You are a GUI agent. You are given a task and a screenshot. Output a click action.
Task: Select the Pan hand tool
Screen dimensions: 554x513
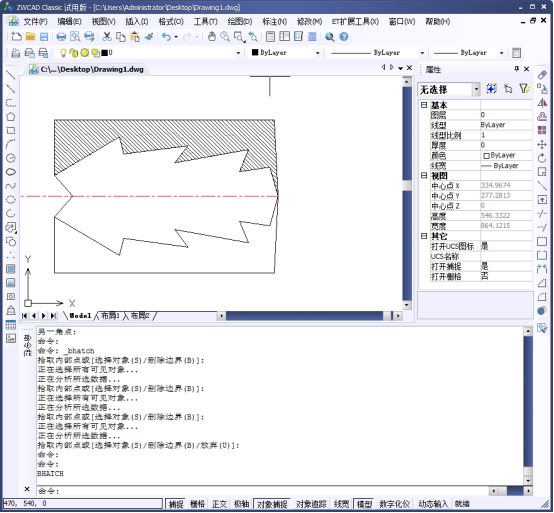[212, 37]
